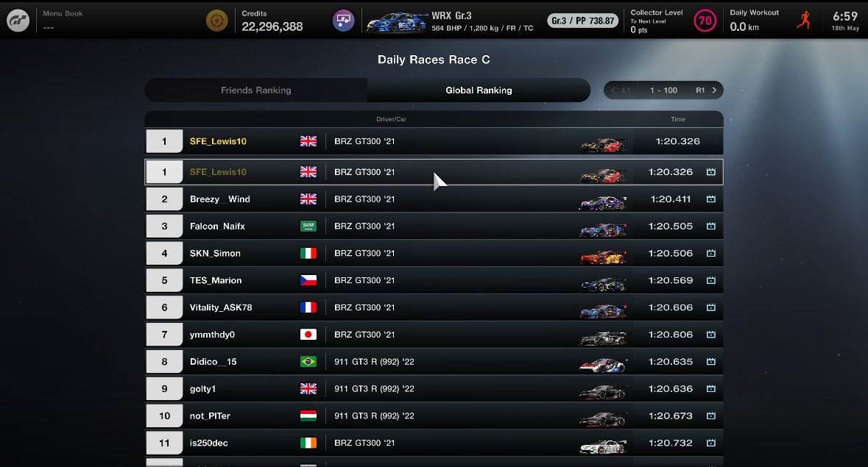Select driver name Didico__15
868x467 pixels.
tap(213, 361)
